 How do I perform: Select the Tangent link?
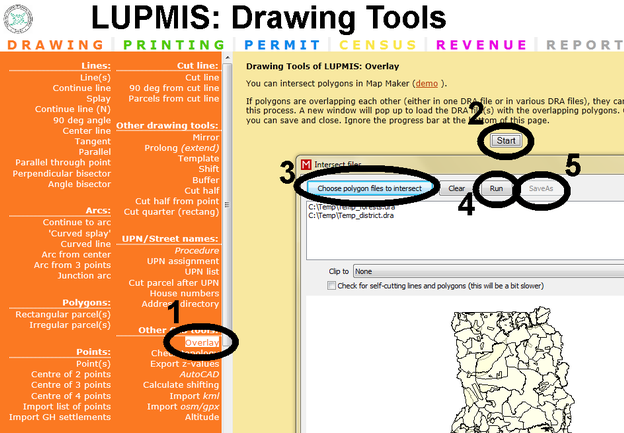point(93,141)
